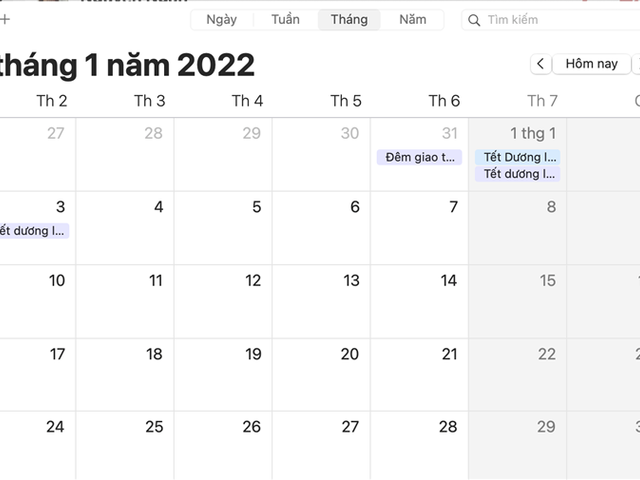
Task: Select Saturday the 15th cell
Action: click(517, 301)
